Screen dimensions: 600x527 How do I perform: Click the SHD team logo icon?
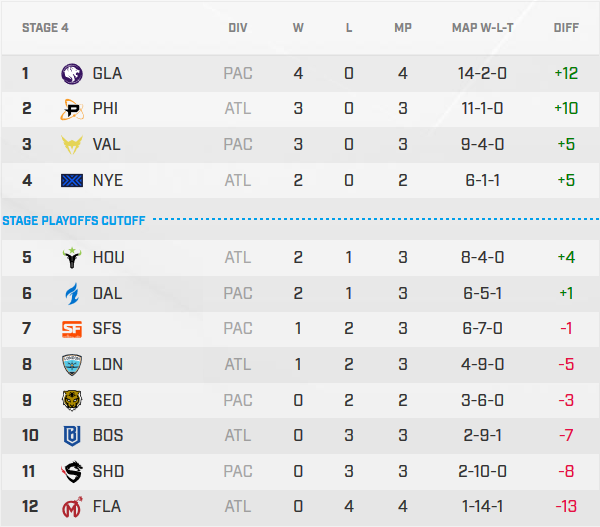73,471
